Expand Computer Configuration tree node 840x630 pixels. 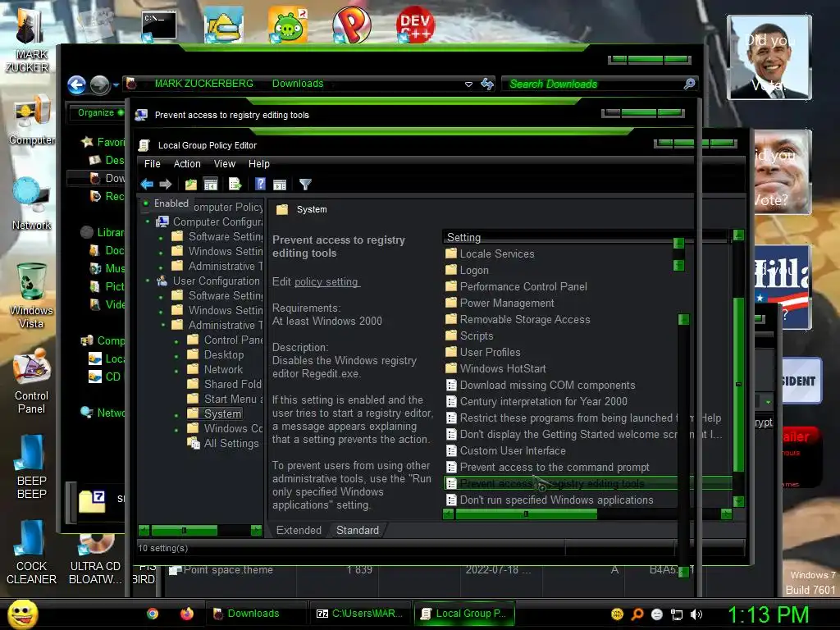pyautogui.click(x=148, y=221)
